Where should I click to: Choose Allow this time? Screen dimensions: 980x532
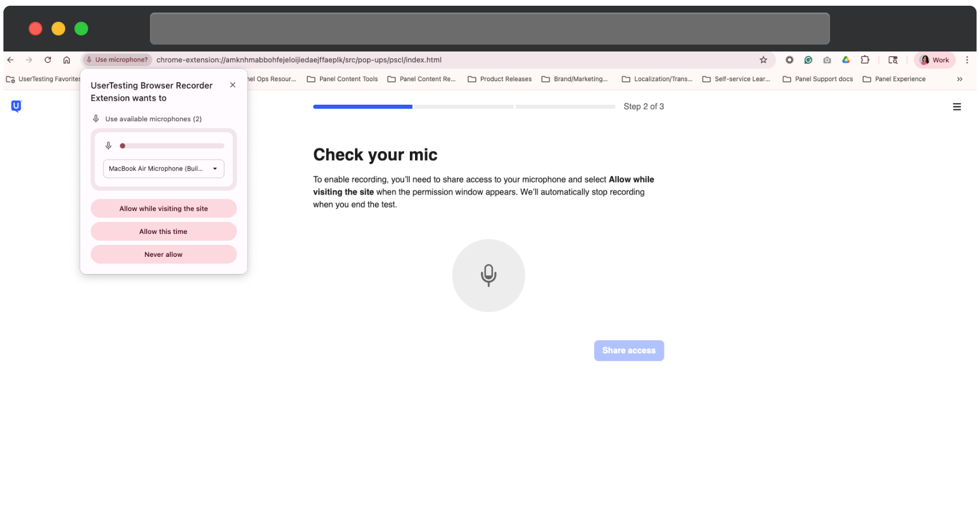pos(164,232)
